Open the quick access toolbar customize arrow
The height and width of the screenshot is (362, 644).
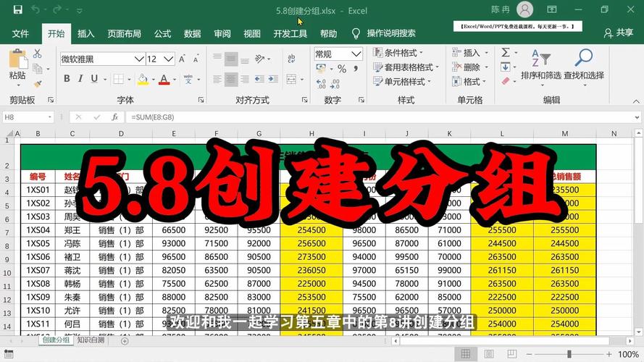79,11
